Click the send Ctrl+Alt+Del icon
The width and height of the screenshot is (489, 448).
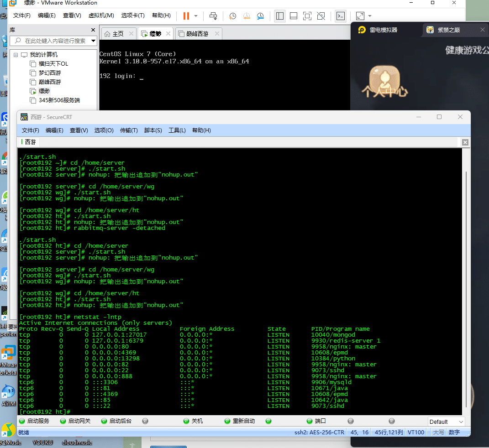pos(213,16)
